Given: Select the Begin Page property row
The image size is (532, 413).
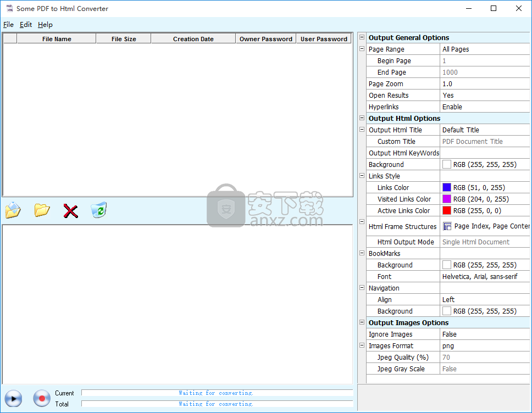Looking at the screenshot, I should click(448, 61).
